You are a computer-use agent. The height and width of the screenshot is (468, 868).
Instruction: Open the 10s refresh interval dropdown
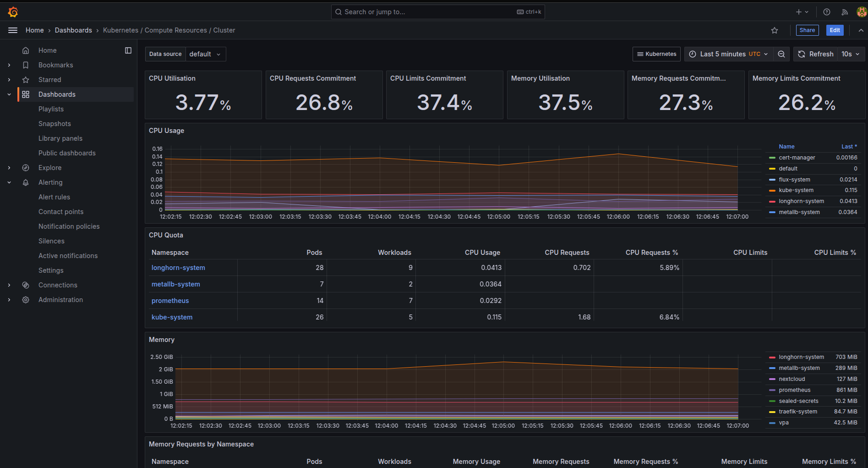851,54
